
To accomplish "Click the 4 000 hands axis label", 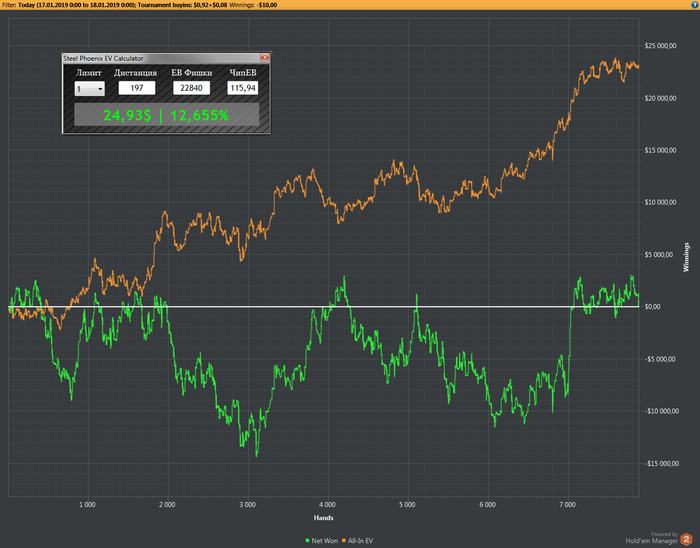I will pyautogui.click(x=327, y=505).
